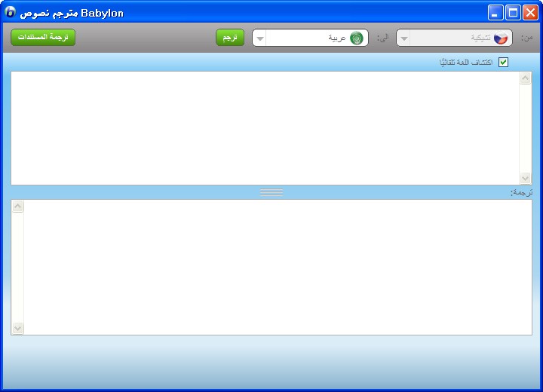Click the translation box scroll down arrow
This screenshot has height=392, width=543.
click(17, 328)
